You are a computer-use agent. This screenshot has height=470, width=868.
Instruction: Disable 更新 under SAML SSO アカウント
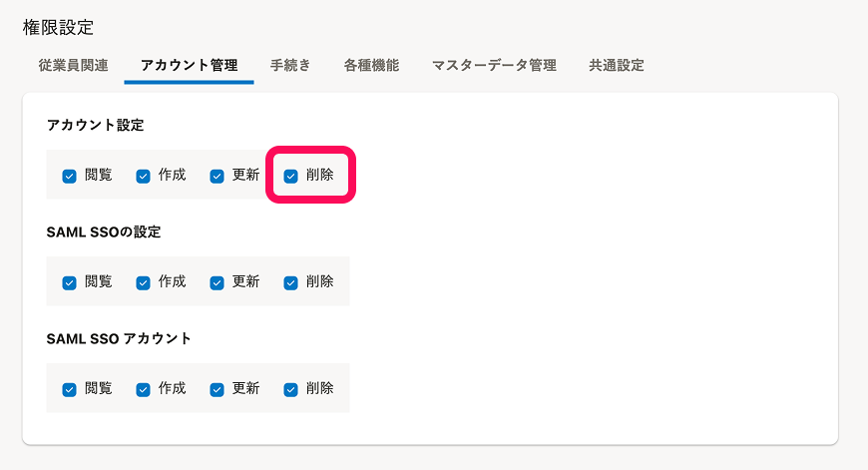217,390
